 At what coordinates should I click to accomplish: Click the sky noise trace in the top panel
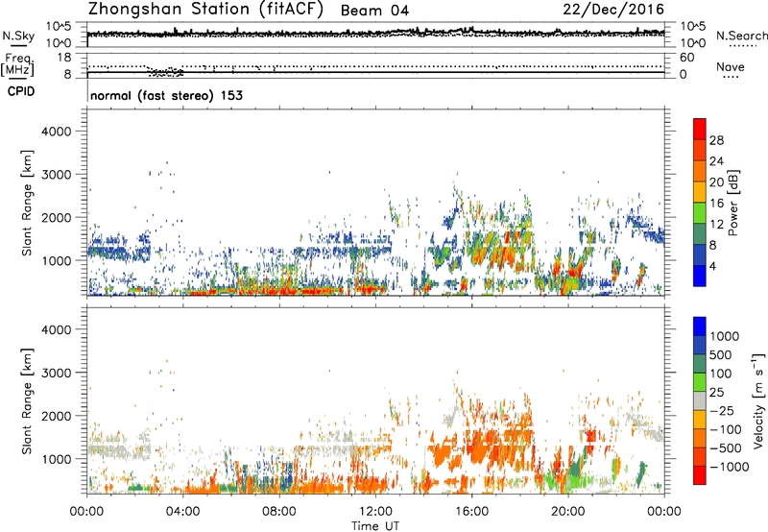[x=375, y=33]
